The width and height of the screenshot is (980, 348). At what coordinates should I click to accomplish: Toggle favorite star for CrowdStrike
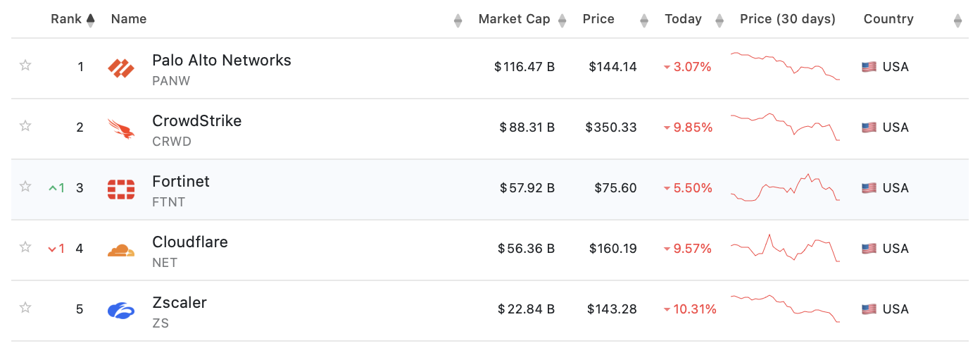pos(25,126)
